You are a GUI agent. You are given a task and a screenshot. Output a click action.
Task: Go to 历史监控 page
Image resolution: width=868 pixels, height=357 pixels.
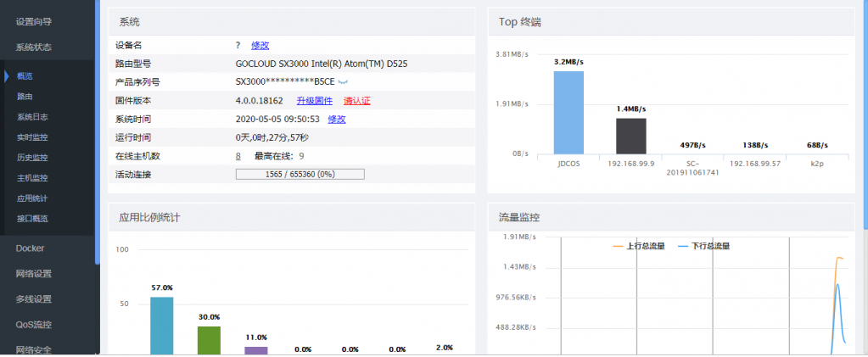[x=32, y=158]
